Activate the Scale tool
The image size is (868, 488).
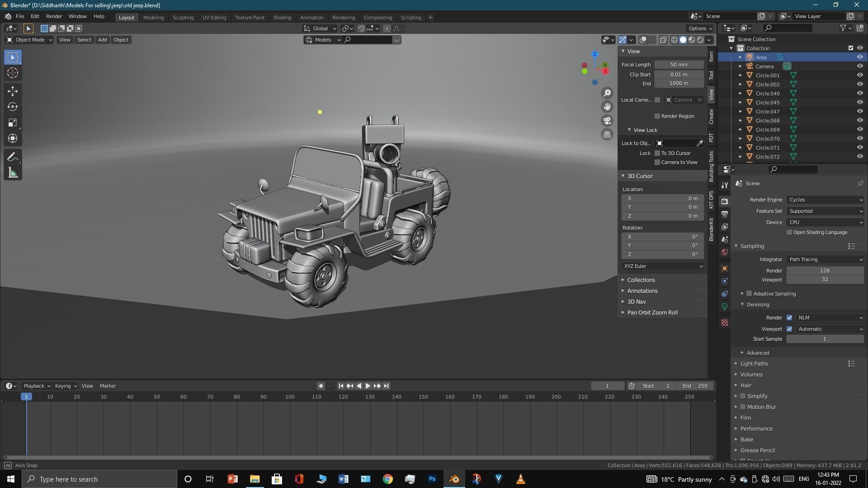coord(13,123)
